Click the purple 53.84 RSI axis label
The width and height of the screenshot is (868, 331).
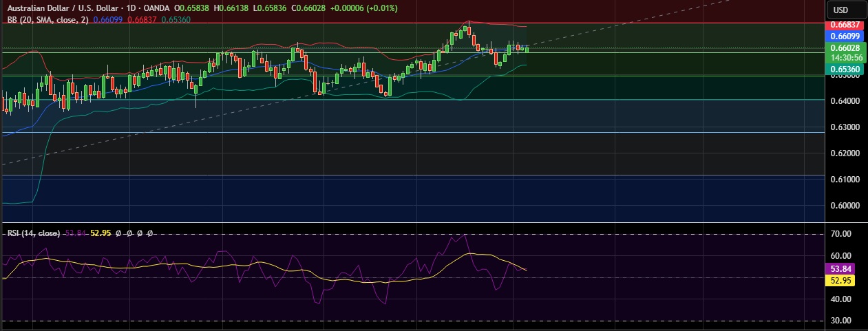tap(840, 268)
